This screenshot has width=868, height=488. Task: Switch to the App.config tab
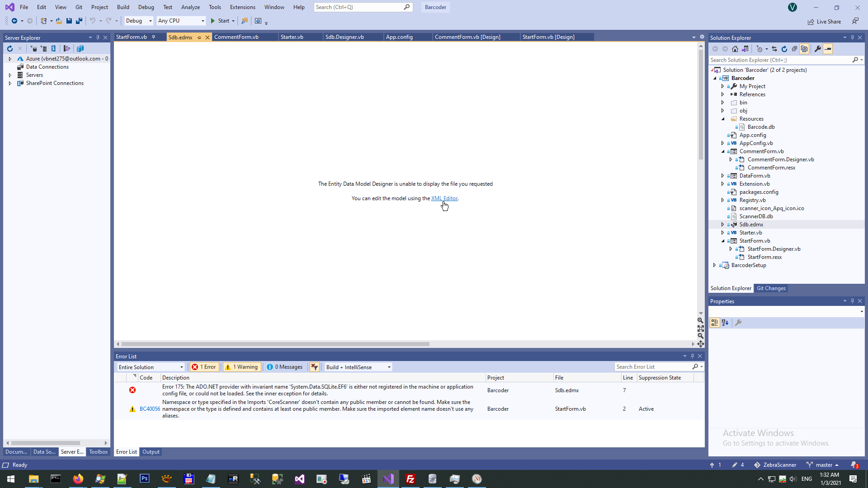399,37
